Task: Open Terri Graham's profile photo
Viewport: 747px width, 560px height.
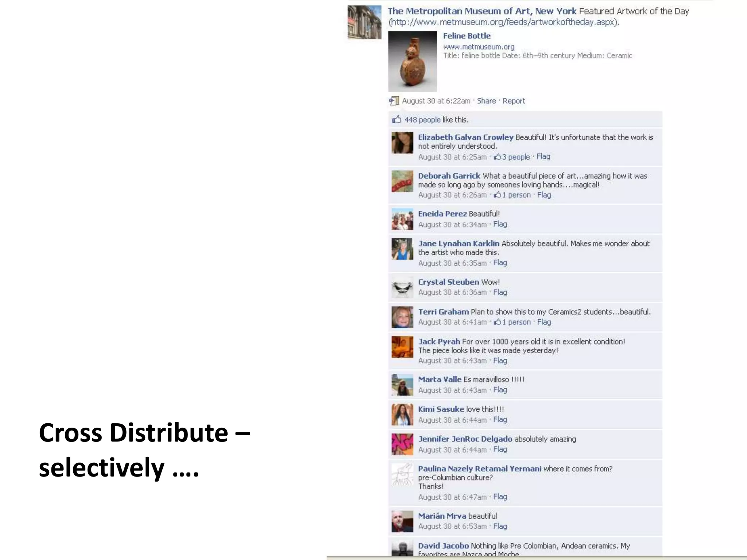Action: (x=402, y=317)
